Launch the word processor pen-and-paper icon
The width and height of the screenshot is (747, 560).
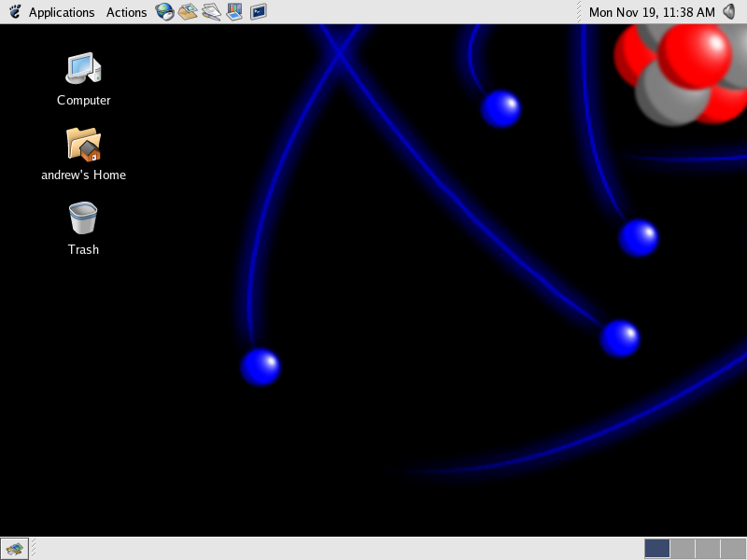[212, 12]
